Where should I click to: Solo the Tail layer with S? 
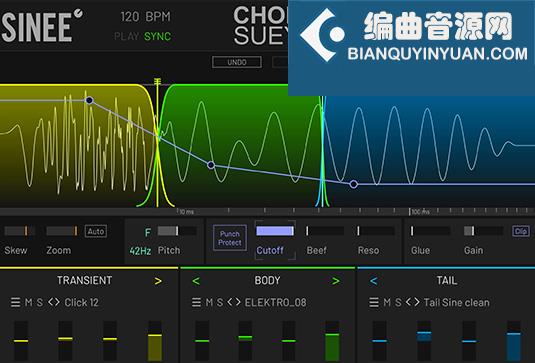pyautogui.click(x=398, y=302)
